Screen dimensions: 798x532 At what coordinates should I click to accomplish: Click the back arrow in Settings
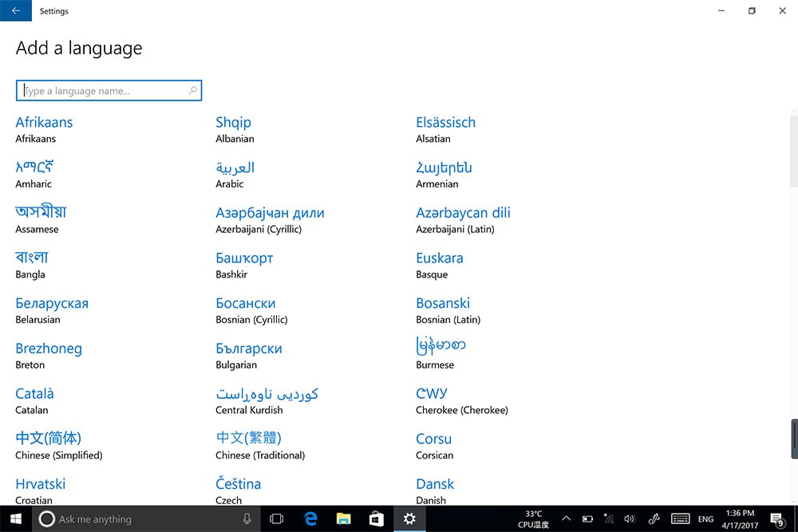[16, 11]
